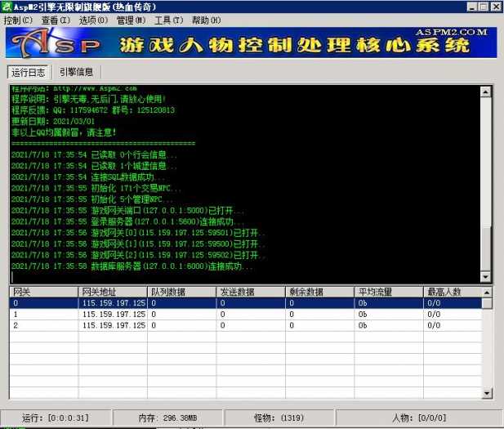Click the ASPM2.COM text in the banner
The image size is (504, 429).
[x=451, y=32]
